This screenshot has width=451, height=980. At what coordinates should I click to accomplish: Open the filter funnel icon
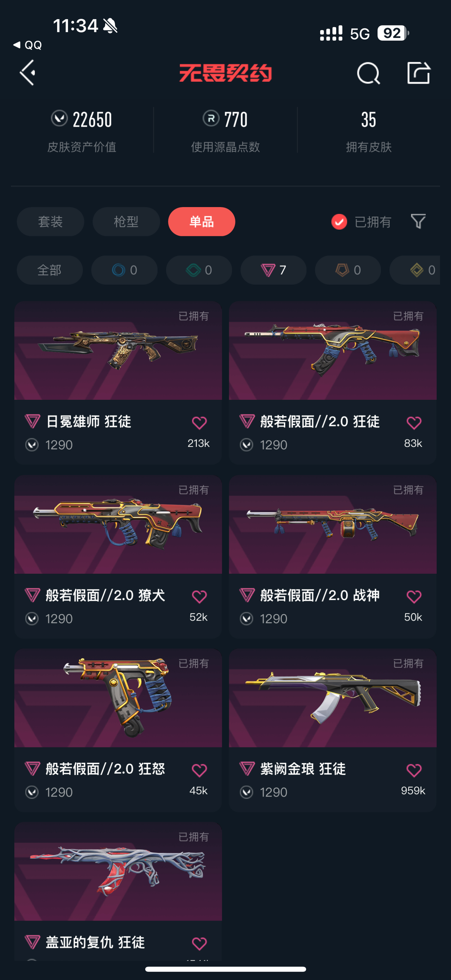(418, 221)
